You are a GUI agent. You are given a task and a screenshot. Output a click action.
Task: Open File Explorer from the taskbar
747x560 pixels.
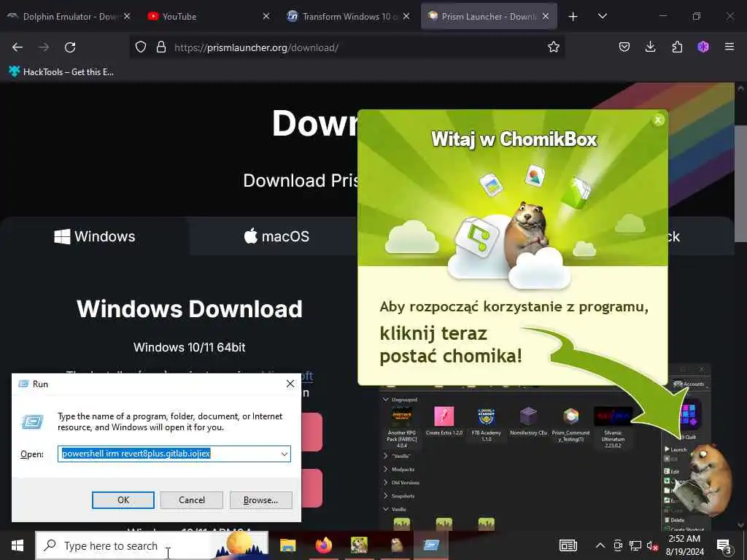pyautogui.click(x=287, y=545)
